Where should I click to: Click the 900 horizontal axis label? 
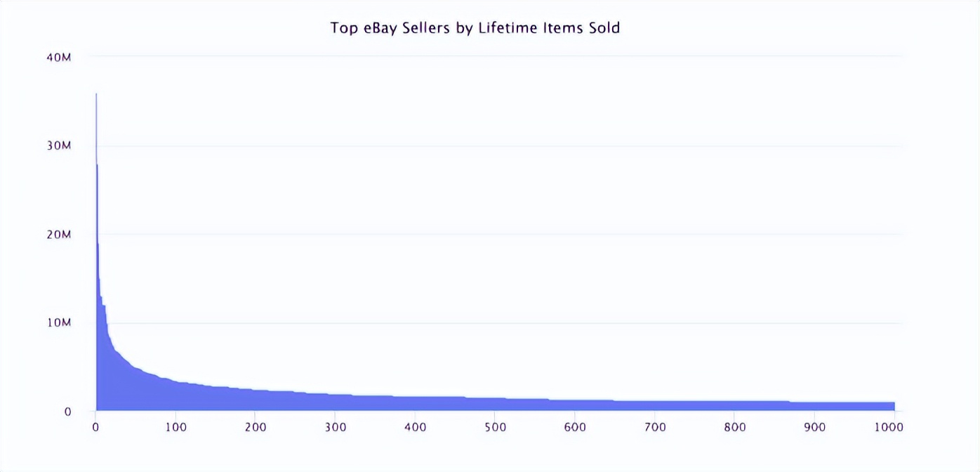point(814,426)
